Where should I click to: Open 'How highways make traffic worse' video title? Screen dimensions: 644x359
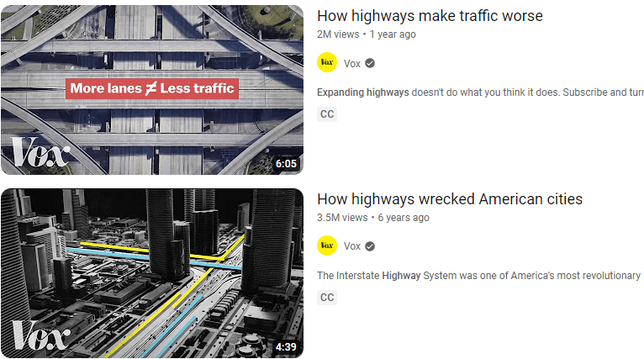[x=430, y=16]
